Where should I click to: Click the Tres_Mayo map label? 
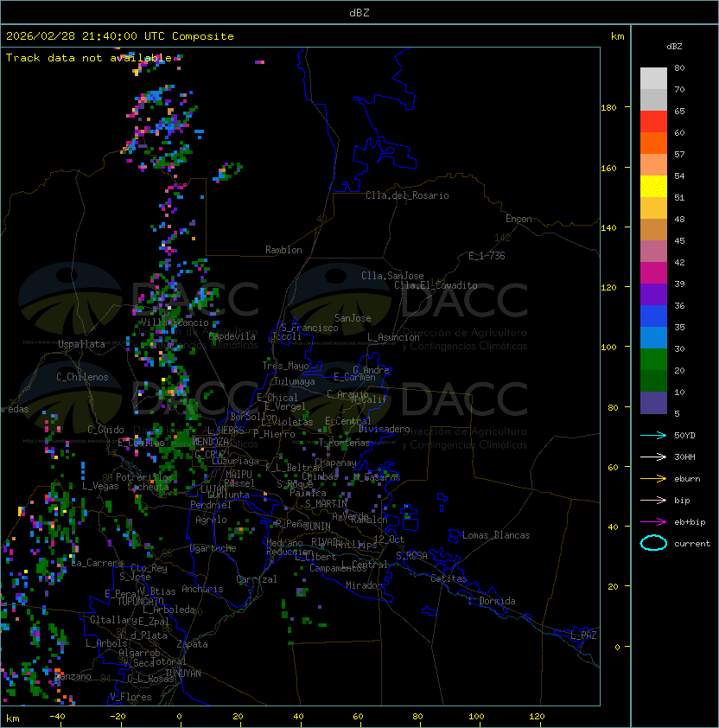[x=285, y=366]
